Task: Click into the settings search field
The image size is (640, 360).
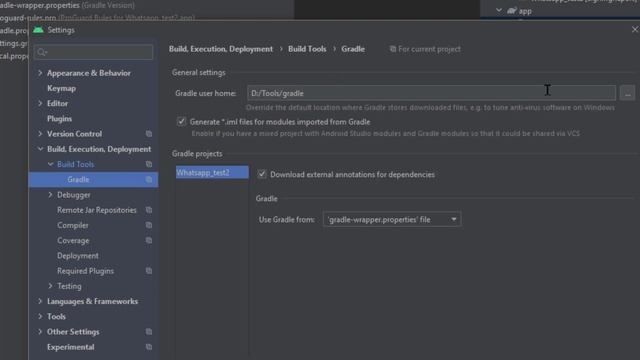Action: click(94, 52)
